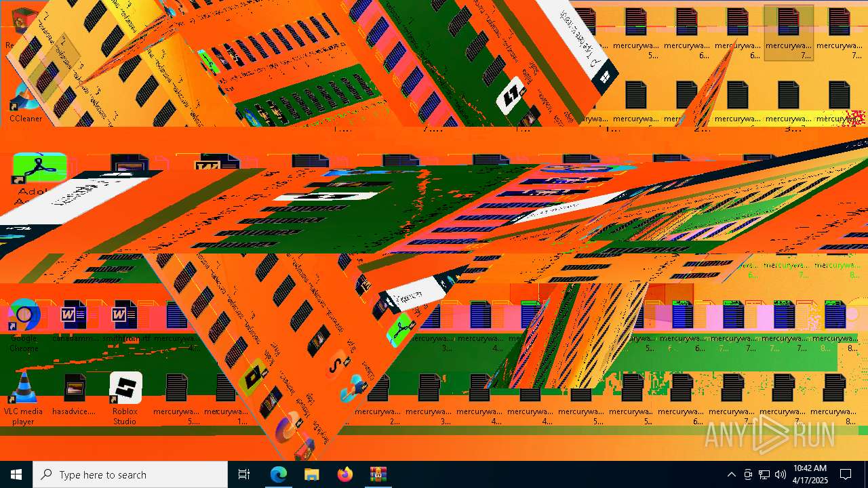Viewport: 868px width, 488px height.
Task: Open the taskbar clock showing 10:42 AM
Action: point(810,474)
